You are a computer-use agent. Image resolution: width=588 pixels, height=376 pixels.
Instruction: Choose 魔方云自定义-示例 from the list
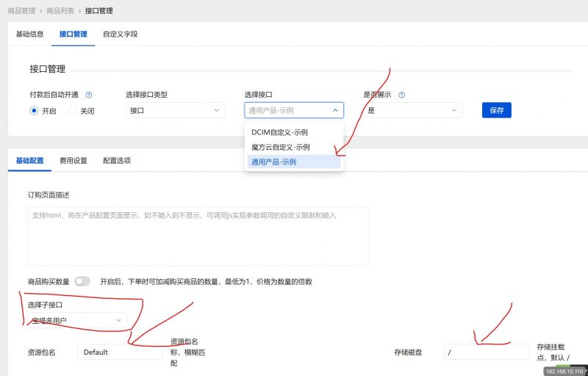(293, 147)
